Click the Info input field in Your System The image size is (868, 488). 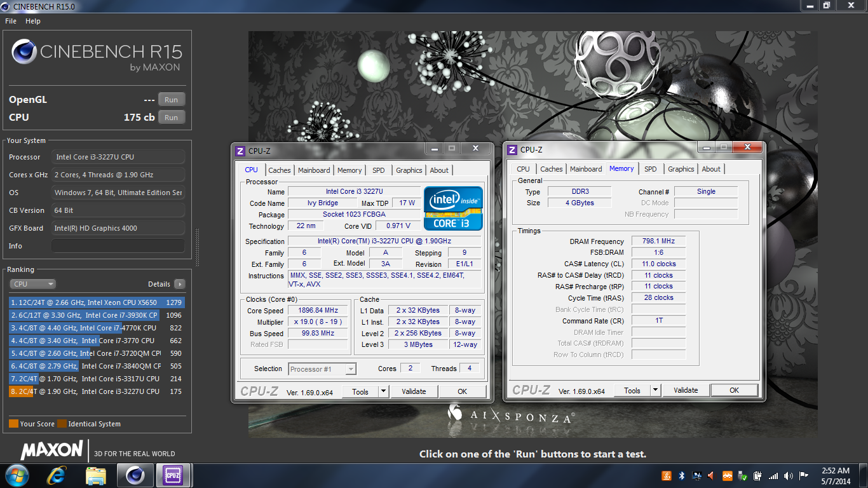tap(118, 246)
